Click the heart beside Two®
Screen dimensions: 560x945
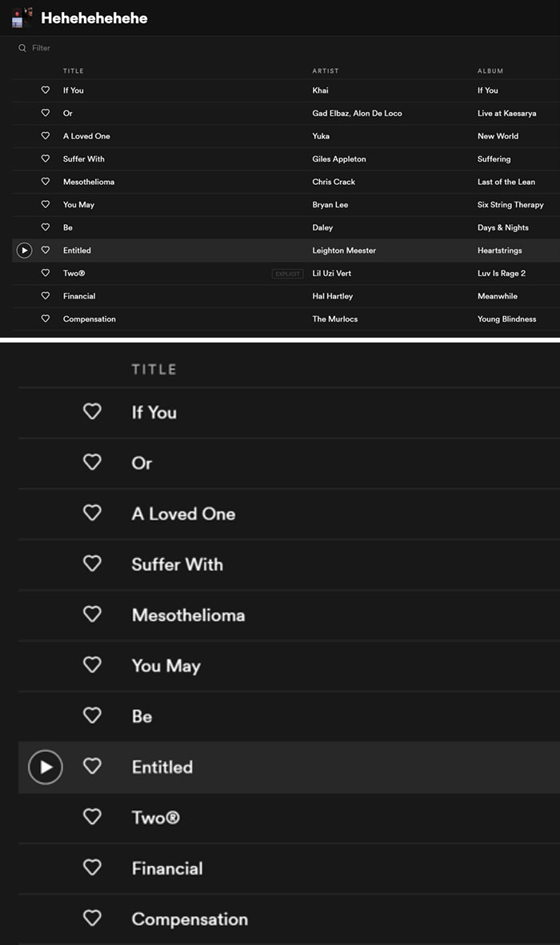tap(46, 273)
